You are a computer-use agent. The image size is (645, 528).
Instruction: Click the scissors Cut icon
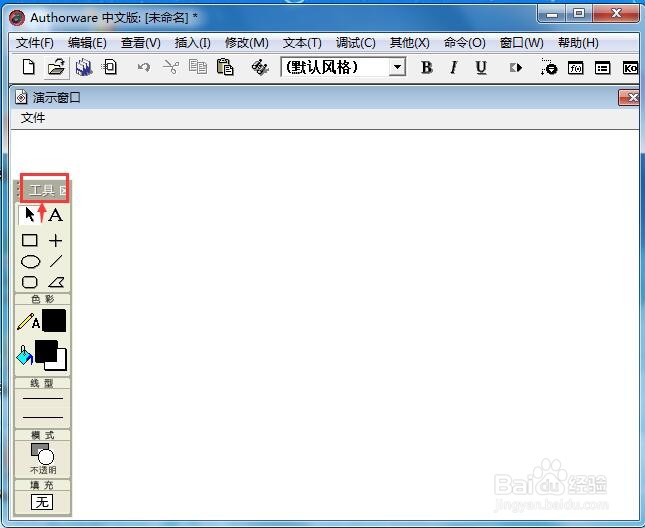[x=171, y=67]
